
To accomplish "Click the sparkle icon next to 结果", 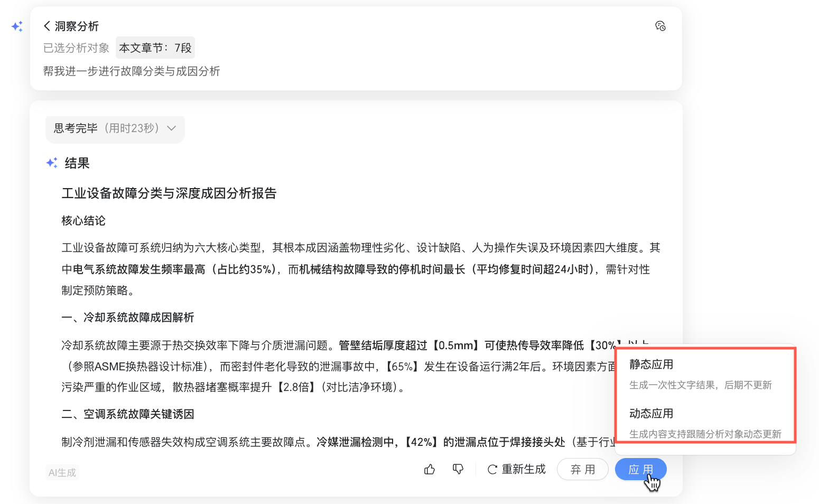I will pyautogui.click(x=52, y=163).
